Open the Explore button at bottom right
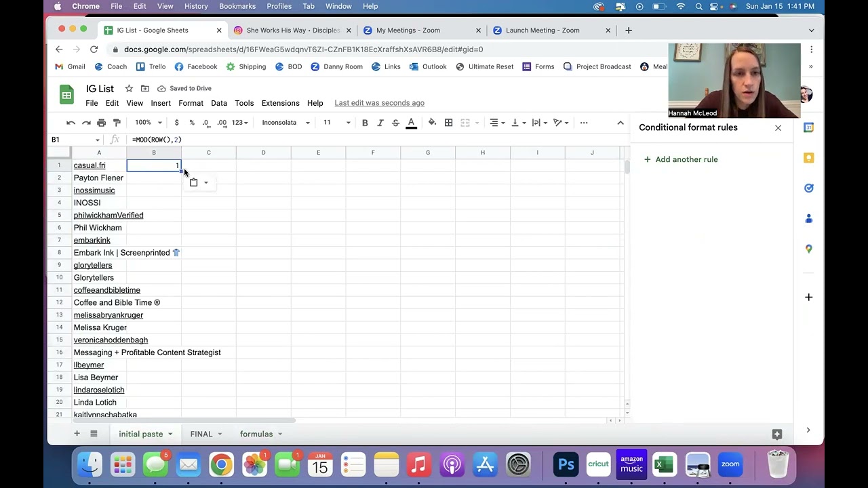The width and height of the screenshot is (868, 488). [777, 434]
